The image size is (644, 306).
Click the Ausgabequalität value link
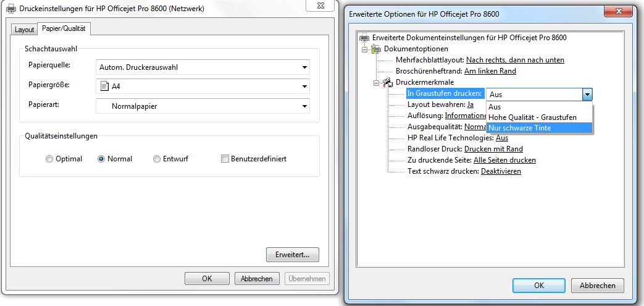coord(475,127)
